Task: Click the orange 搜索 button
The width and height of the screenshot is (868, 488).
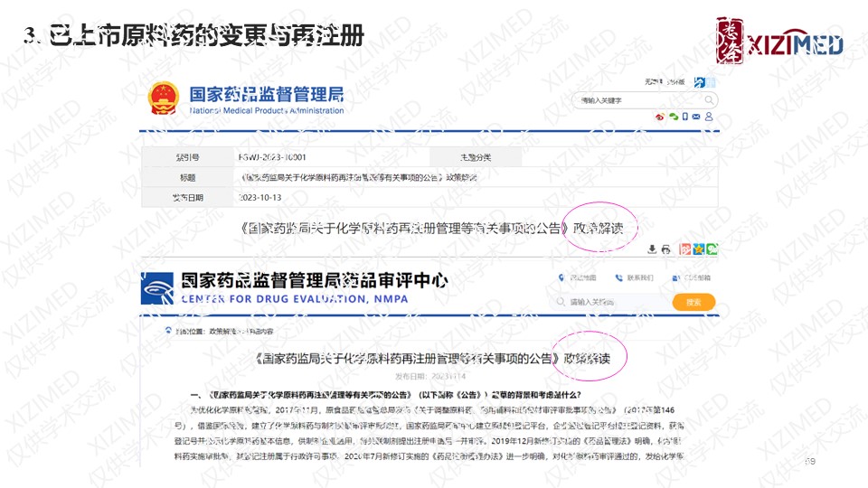Action: click(693, 302)
